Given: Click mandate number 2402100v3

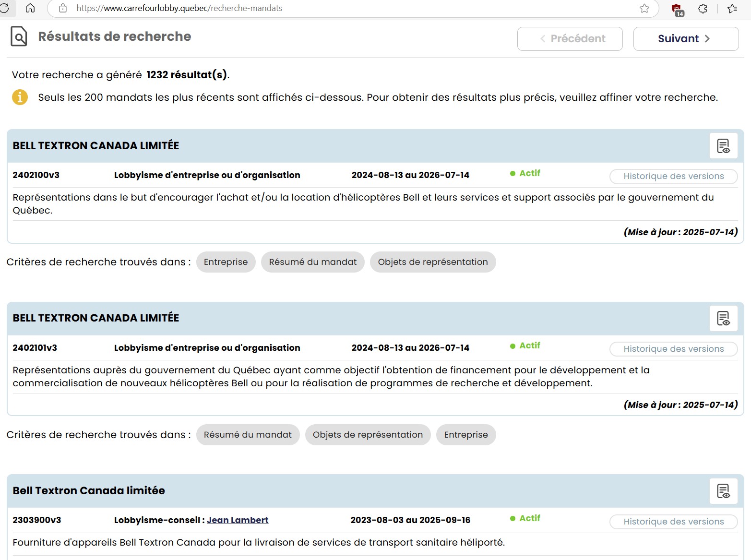Looking at the screenshot, I should click(x=36, y=175).
